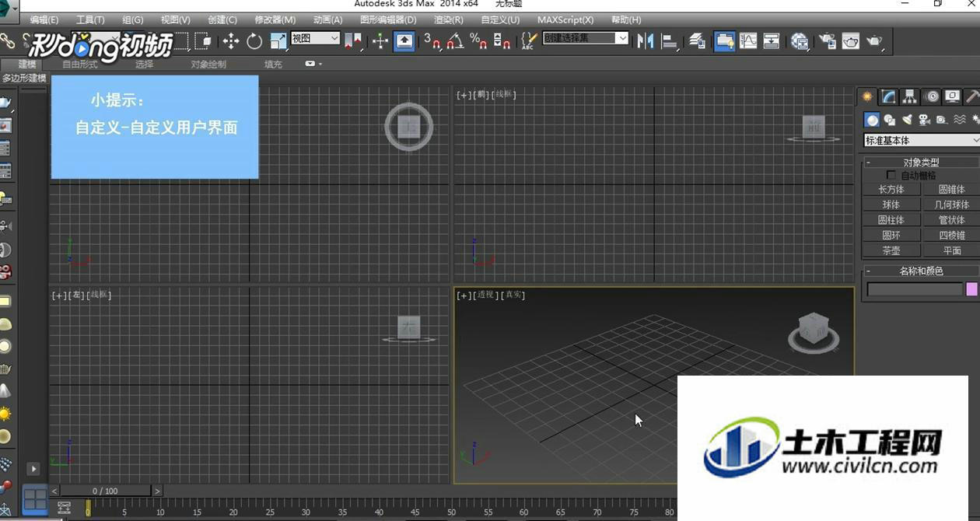Open the Motion command panel tab
The height and width of the screenshot is (521, 980).
932,96
